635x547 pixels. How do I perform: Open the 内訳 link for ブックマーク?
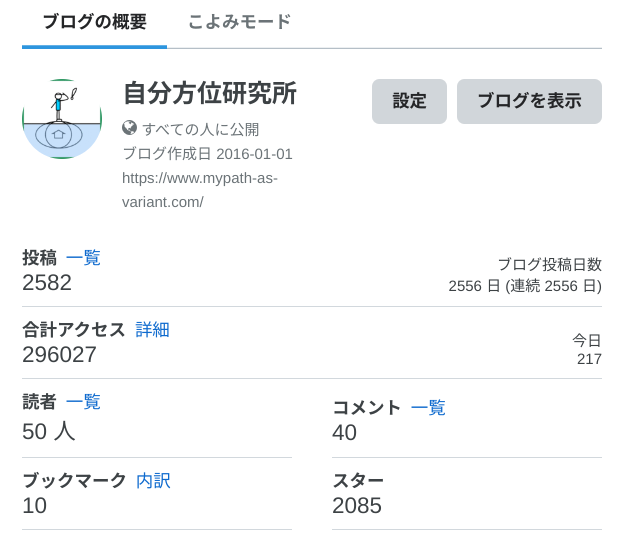click(153, 481)
